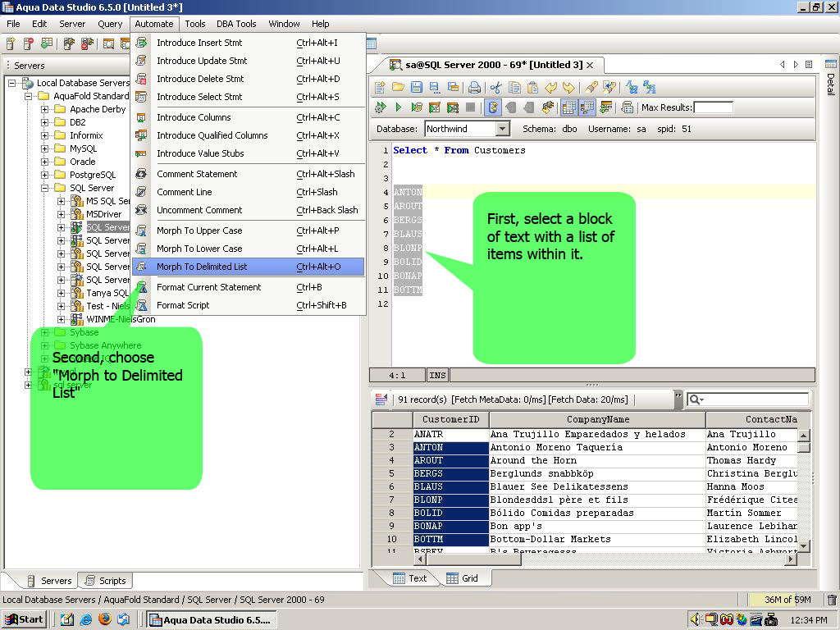Click the volume speaker icon in the system tray
This screenshot has width=840, height=630.
[695, 619]
